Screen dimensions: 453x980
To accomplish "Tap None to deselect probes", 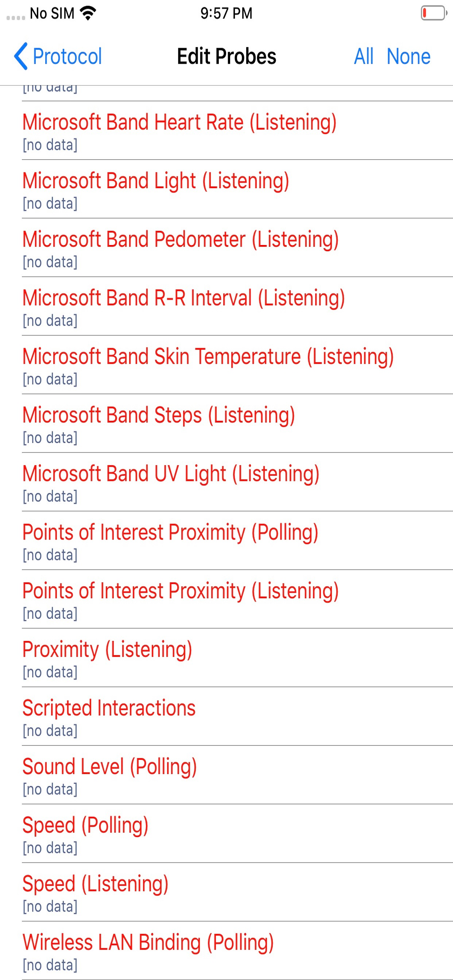I will [409, 56].
